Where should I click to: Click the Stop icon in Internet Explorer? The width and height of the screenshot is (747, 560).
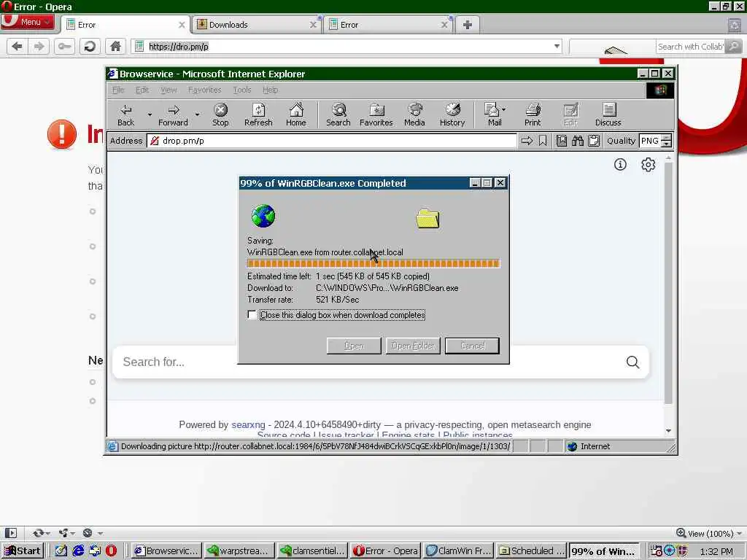click(220, 114)
